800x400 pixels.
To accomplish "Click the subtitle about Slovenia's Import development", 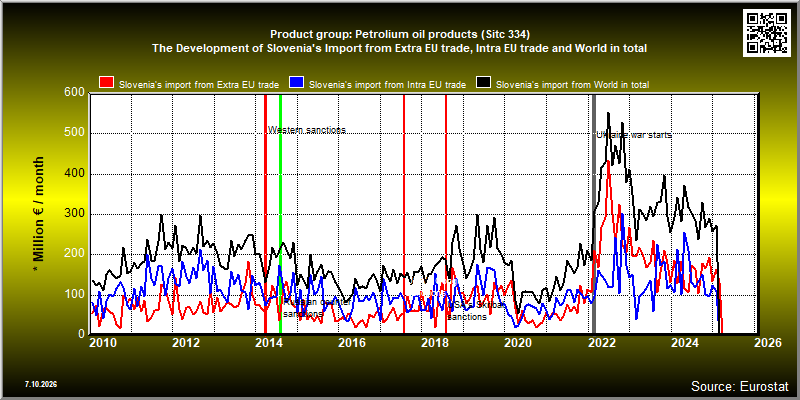I will pos(400,48).
